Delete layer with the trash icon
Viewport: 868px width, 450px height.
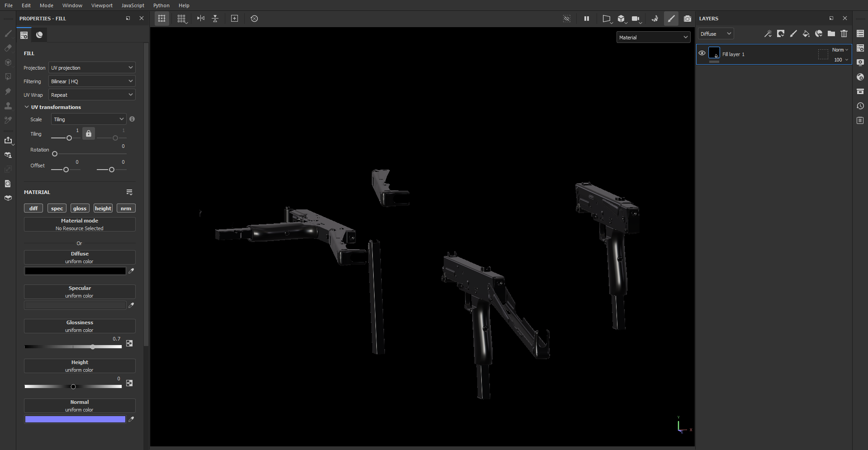click(x=844, y=33)
